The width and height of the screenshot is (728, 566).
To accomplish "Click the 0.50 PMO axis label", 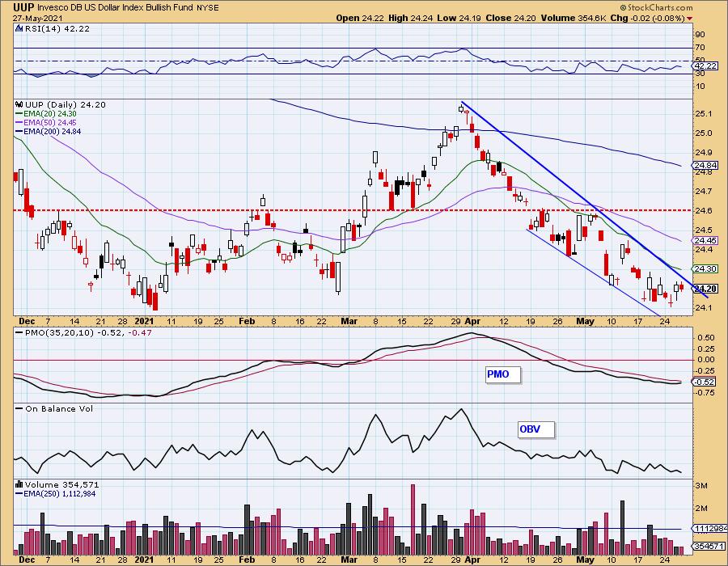I will click(x=706, y=337).
